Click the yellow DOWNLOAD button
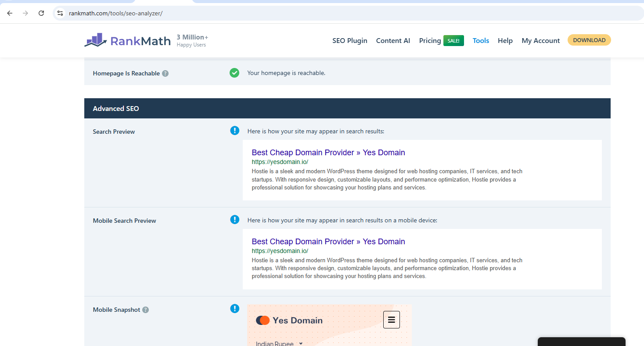The width and height of the screenshot is (644, 346). (x=589, y=40)
